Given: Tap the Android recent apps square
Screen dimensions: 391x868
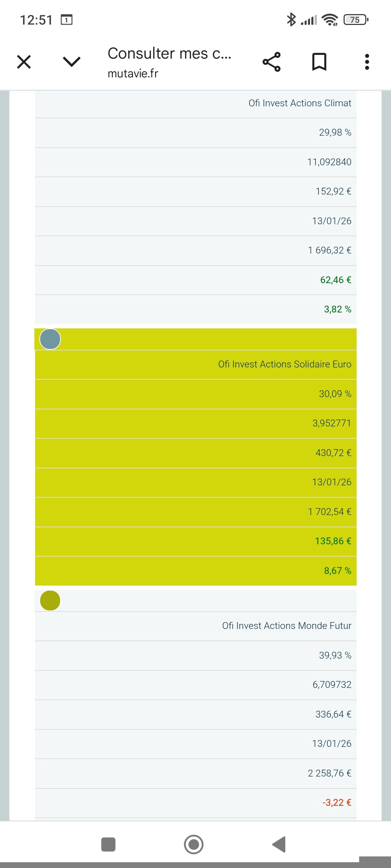Looking at the screenshot, I should click(108, 844).
